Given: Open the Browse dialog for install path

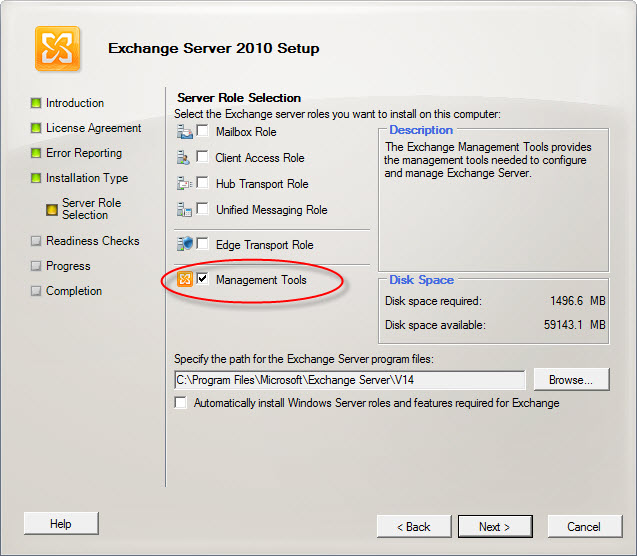Looking at the screenshot, I should pyautogui.click(x=572, y=379).
